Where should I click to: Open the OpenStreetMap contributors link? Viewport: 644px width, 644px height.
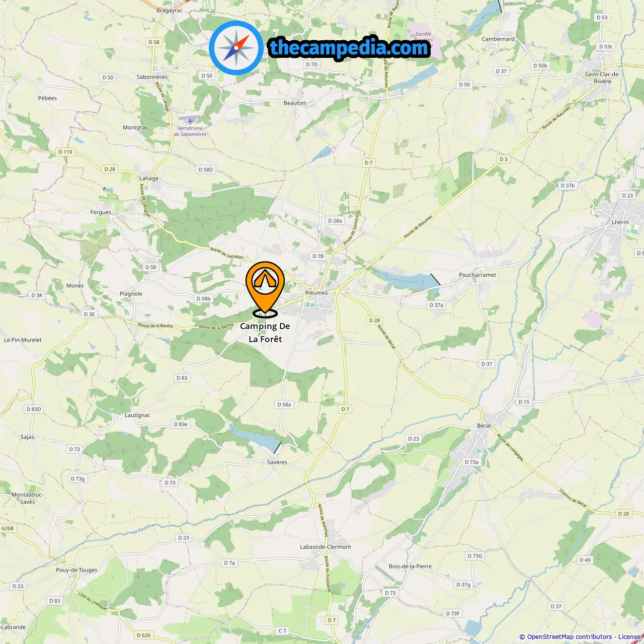570,636
